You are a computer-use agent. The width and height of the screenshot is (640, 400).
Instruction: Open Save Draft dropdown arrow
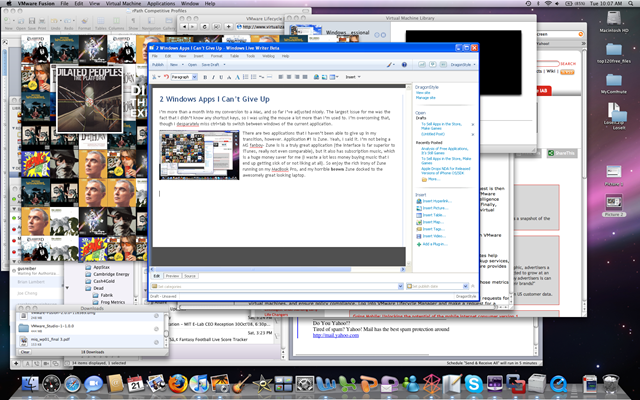[224, 65]
